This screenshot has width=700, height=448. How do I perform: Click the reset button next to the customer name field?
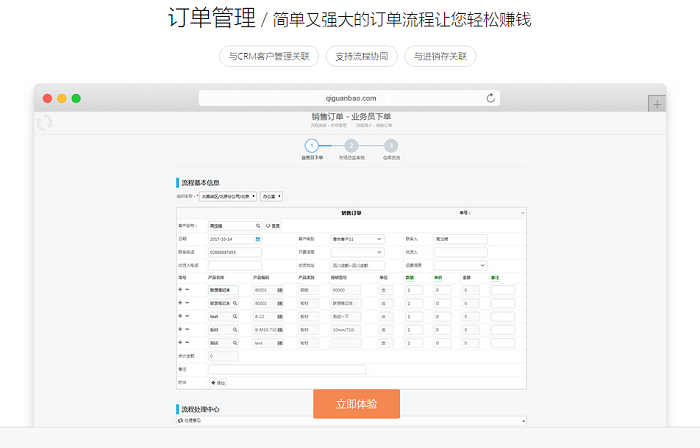[x=273, y=226]
